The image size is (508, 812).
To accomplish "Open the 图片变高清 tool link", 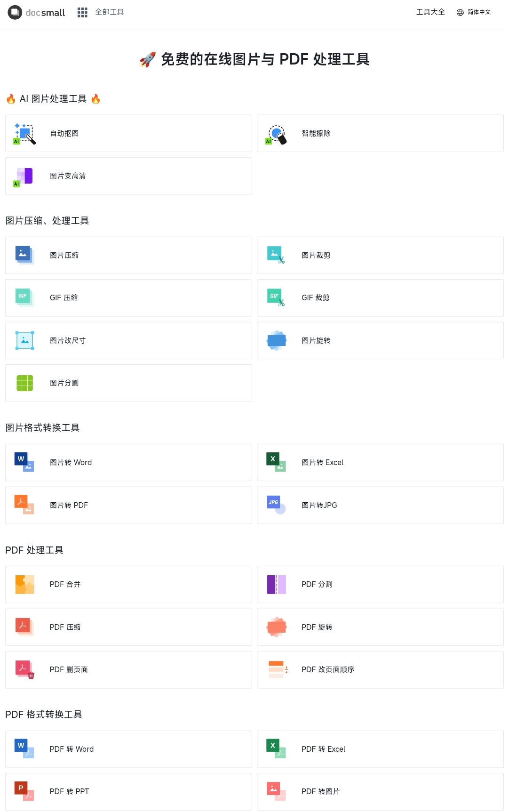I will tap(128, 176).
